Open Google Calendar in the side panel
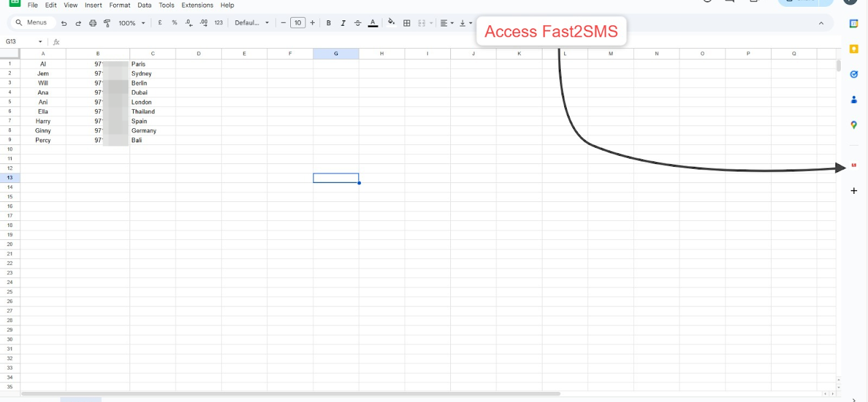The width and height of the screenshot is (868, 402). [854, 24]
